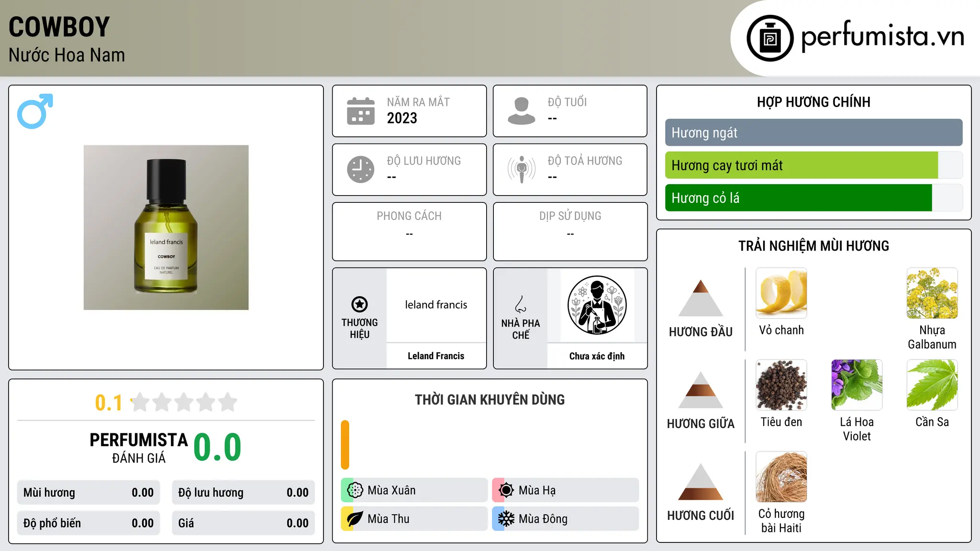This screenshot has height=551, width=980.
Task: Click the 0.1 user rating number
Action: tap(109, 403)
